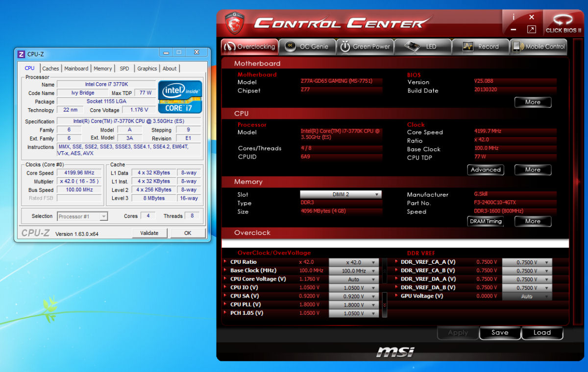The width and height of the screenshot is (588, 372).
Task: Open DRAM Timing settings
Action: coord(486,221)
